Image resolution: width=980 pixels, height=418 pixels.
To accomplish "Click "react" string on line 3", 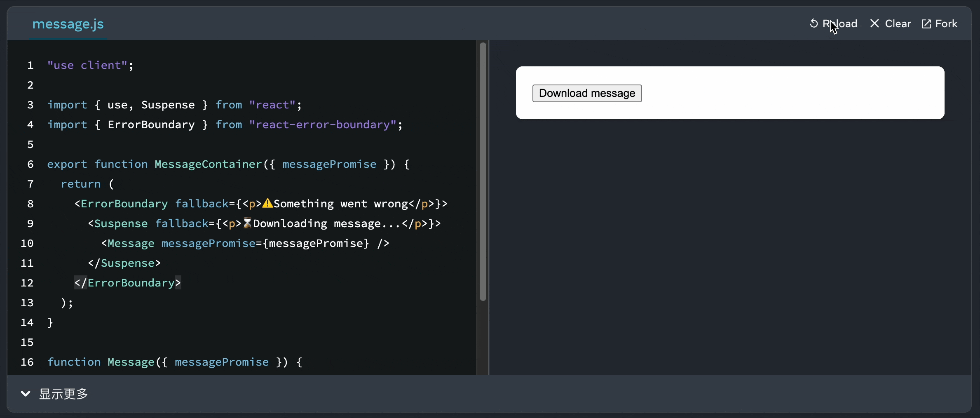I will click(x=272, y=105).
